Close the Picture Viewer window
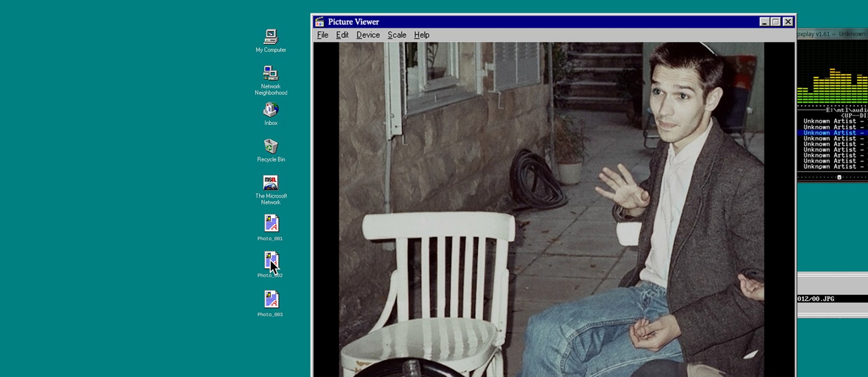Viewport: 868px width, 377px height. (788, 22)
